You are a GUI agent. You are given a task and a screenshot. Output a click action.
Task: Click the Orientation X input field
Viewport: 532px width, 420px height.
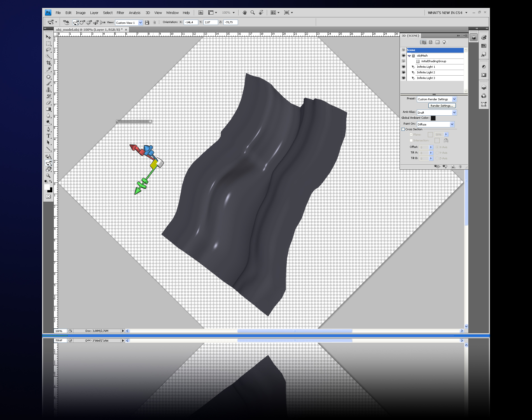click(191, 22)
